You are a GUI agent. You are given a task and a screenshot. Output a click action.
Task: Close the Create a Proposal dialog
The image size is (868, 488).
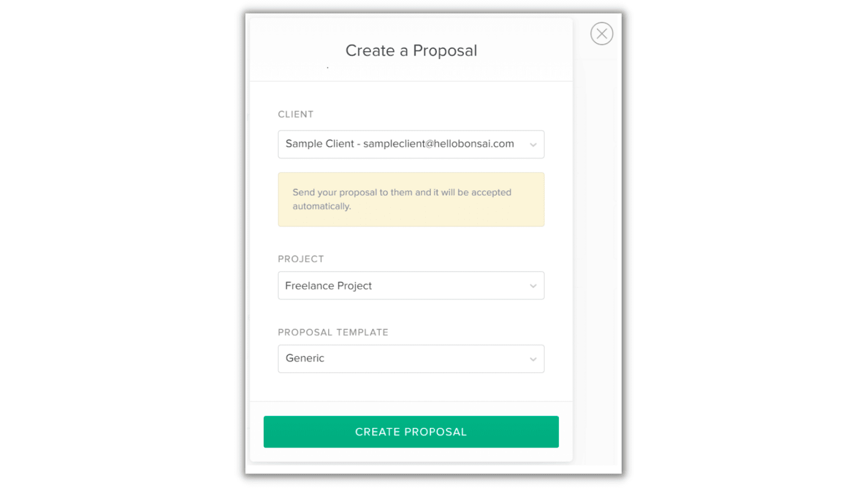pos(602,34)
